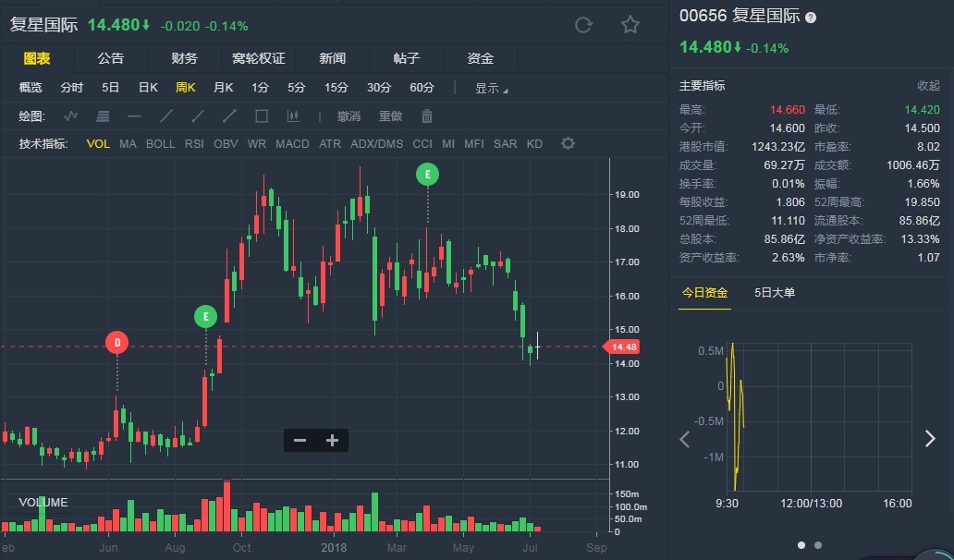Viewport: 954px width, 560px height.
Task: Click the red D event marker
Action: [116, 342]
